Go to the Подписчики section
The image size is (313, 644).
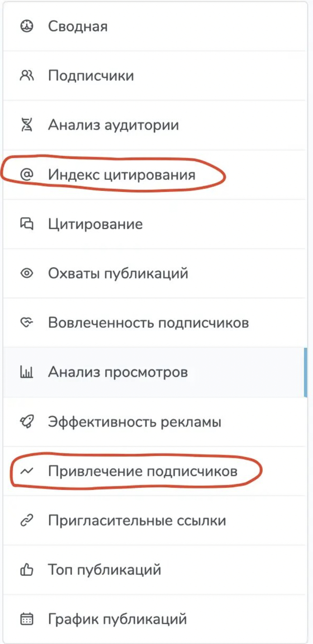[91, 76]
